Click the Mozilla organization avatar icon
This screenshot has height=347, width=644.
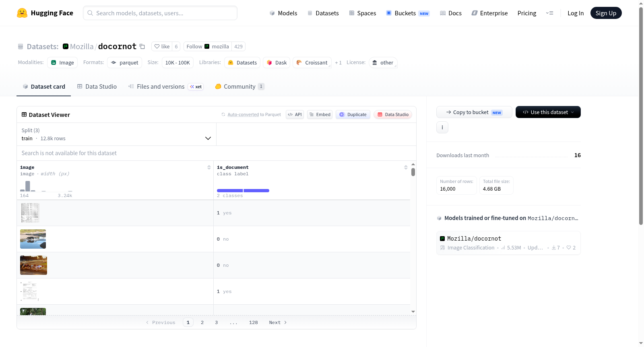[x=66, y=46]
